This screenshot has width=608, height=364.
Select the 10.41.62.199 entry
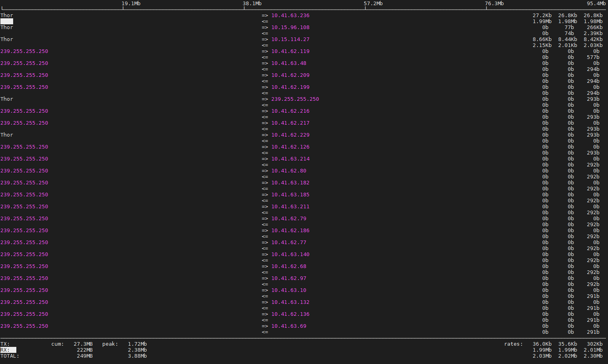pyautogui.click(x=290, y=87)
